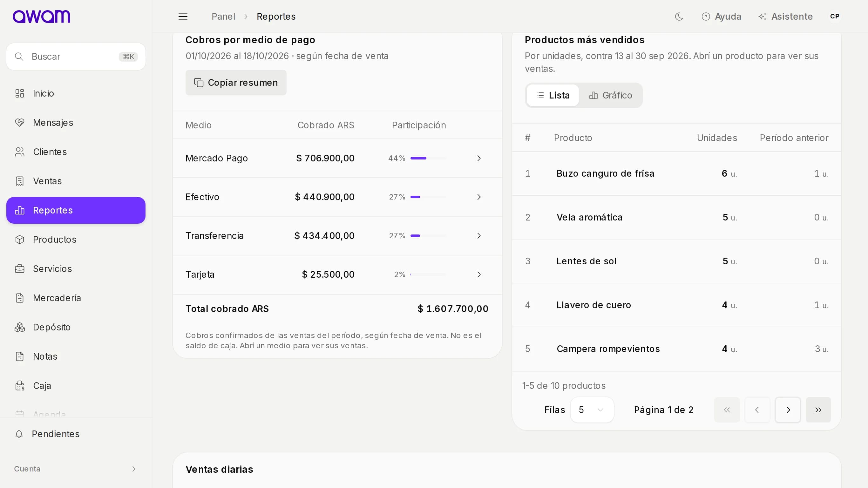Click Mercado Pago 44% participation bar

pyautogui.click(x=428, y=158)
